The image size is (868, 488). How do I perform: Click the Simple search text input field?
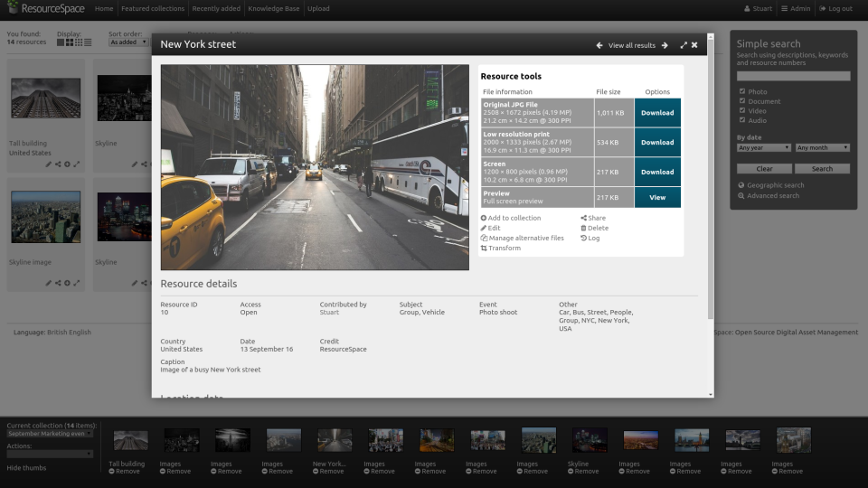[793, 77]
